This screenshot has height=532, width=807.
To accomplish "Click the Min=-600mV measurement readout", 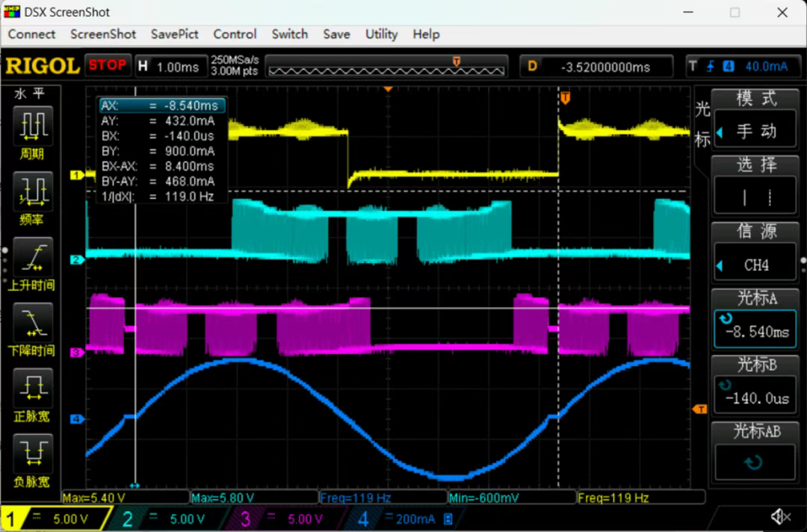I will [x=483, y=498].
